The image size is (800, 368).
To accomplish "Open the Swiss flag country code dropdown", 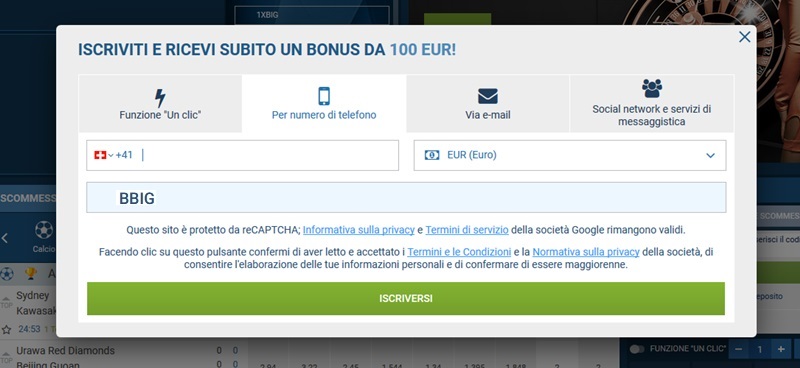I will pos(104,155).
